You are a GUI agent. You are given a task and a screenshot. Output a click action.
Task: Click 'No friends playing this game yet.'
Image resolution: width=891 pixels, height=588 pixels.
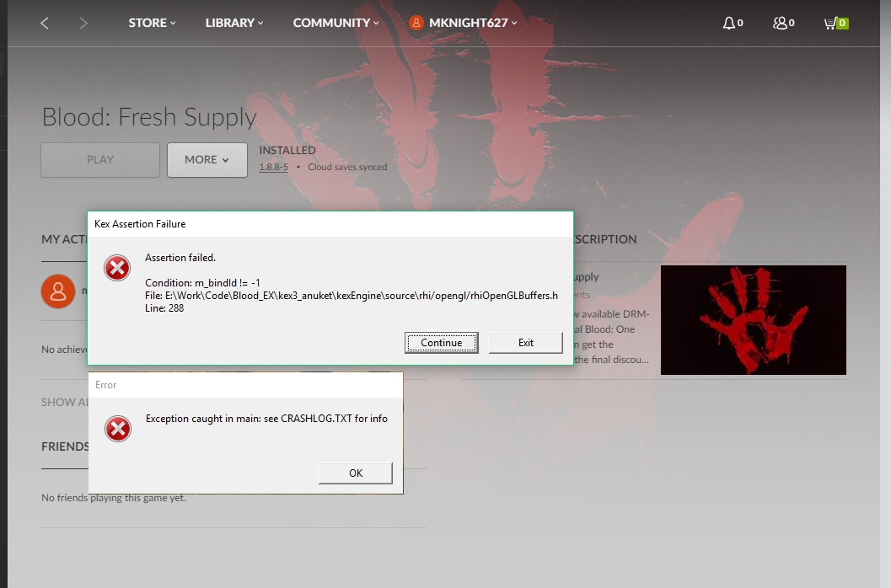(114, 498)
